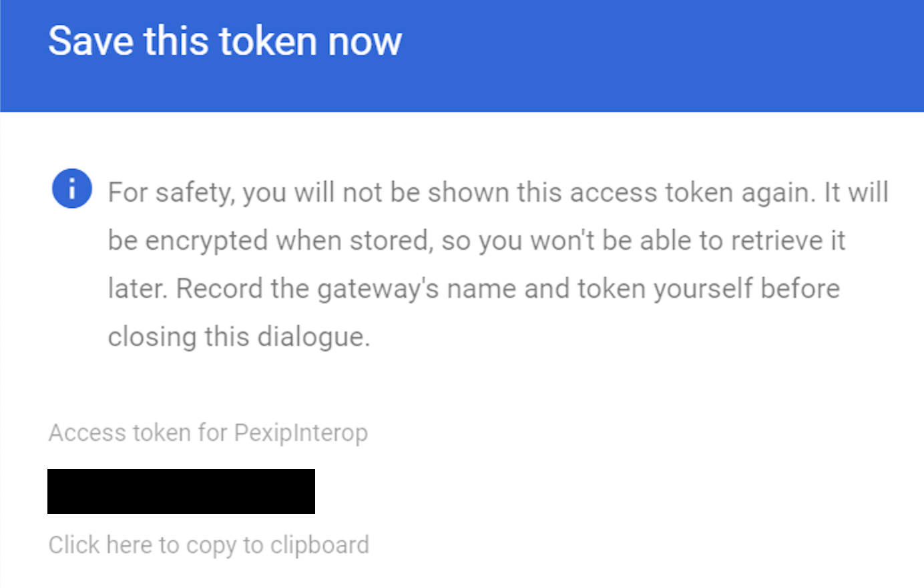924x588 pixels.
Task: Click the 'Save this token now' heading
Action: [225, 41]
